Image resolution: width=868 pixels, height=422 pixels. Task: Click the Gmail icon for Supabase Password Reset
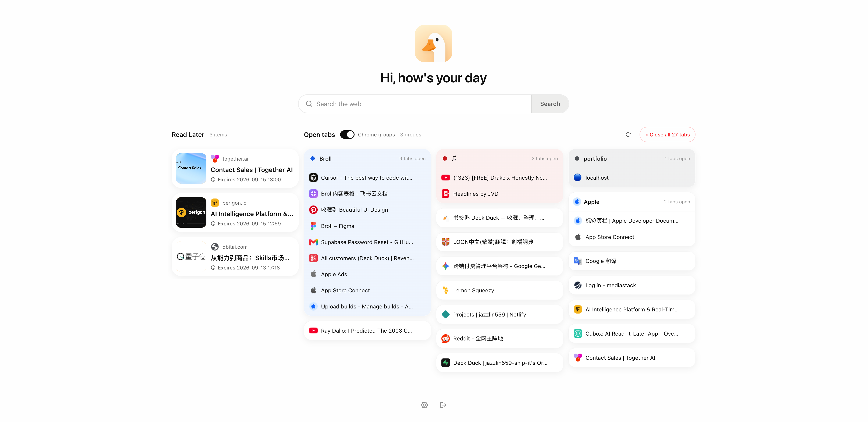point(313,242)
